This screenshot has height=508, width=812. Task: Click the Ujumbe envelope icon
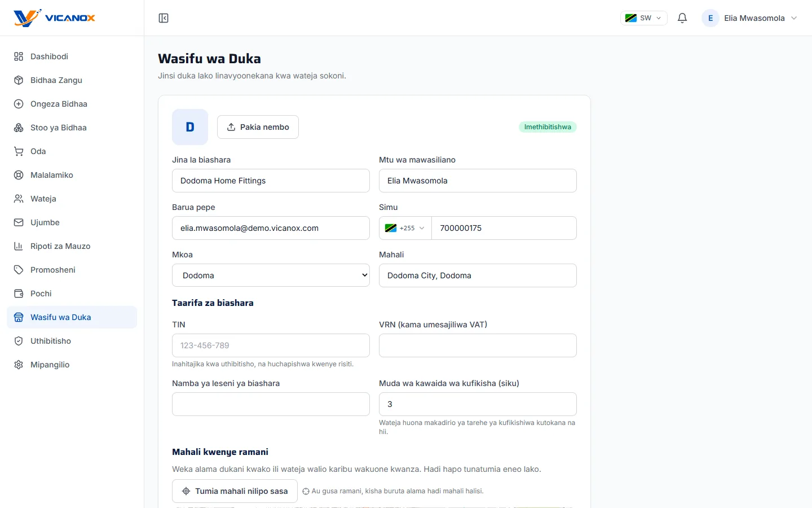tap(19, 222)
